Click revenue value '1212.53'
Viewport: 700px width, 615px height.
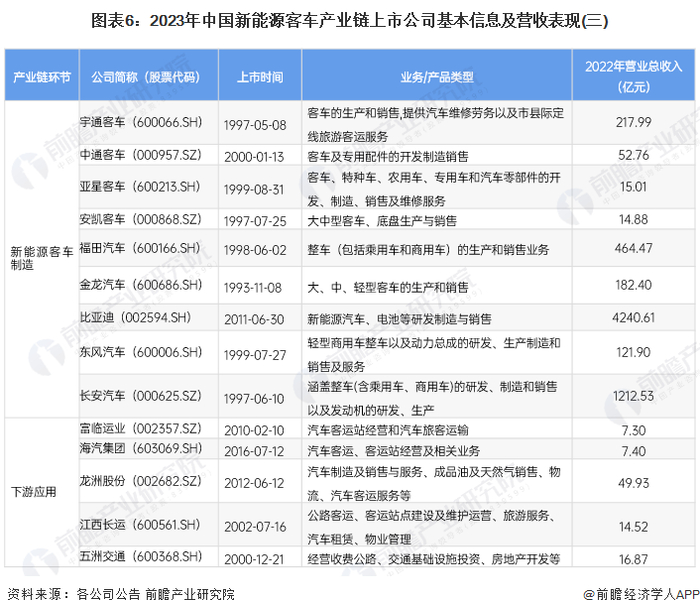click(633, 396)
